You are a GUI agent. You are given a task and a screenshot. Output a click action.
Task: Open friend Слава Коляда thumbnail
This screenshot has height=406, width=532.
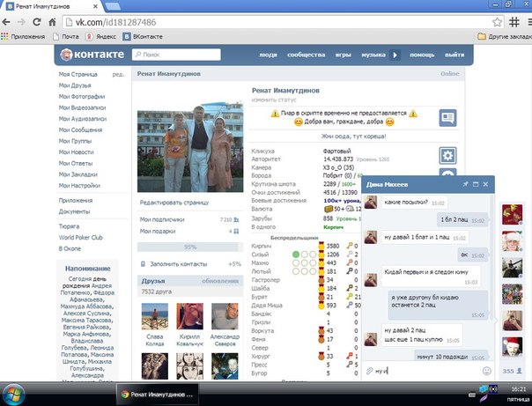click(x=155, y=316)
